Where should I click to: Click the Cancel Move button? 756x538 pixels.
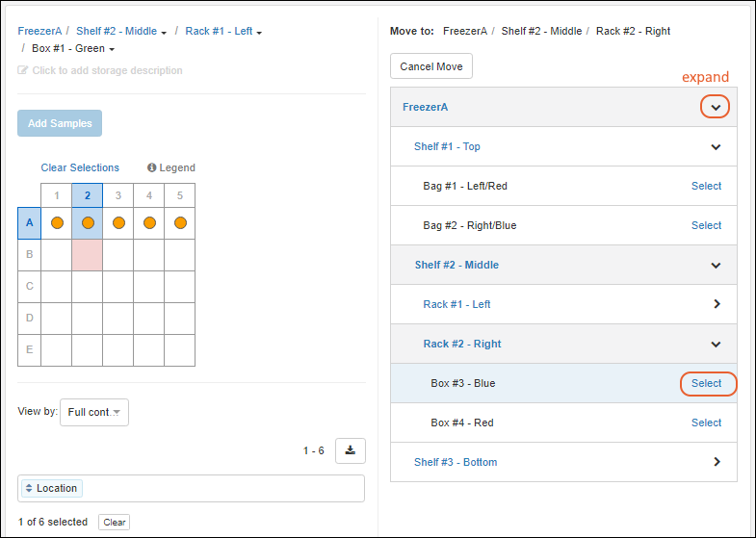pyautogui.click(x=431, y=66)
